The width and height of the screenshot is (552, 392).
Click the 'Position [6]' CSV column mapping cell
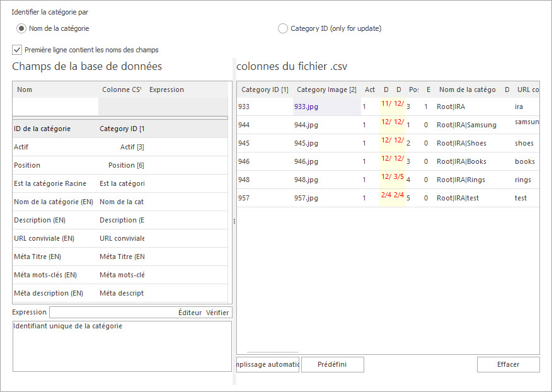click(122, 165)
